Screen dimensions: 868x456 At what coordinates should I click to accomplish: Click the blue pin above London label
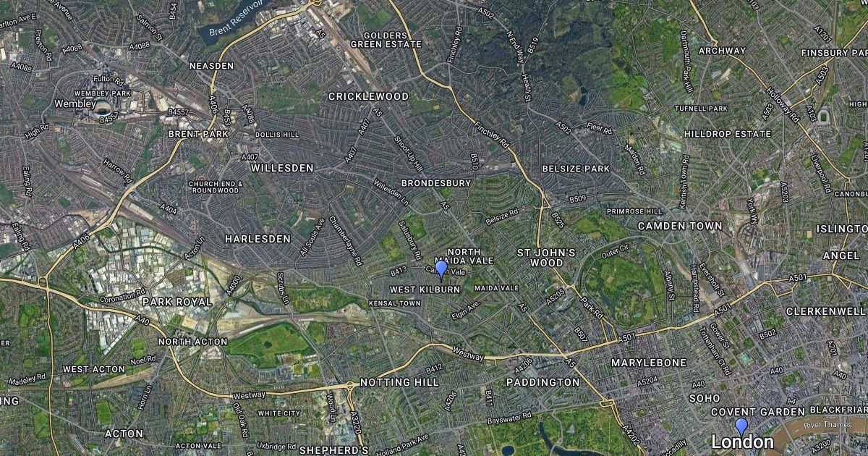pos(741,427)
